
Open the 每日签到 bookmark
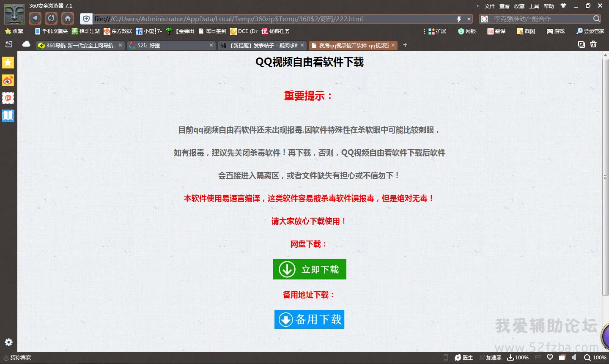(212, 31)
